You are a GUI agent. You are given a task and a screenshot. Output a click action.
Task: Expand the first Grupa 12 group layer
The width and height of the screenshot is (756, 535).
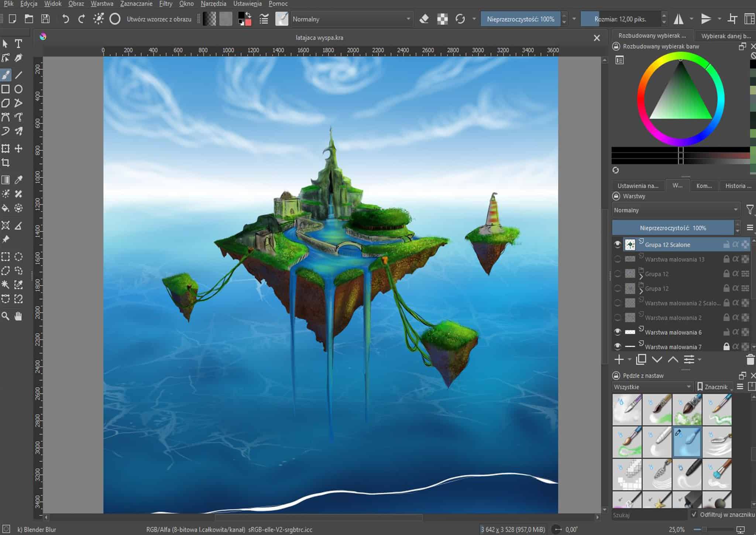(641, 276)
